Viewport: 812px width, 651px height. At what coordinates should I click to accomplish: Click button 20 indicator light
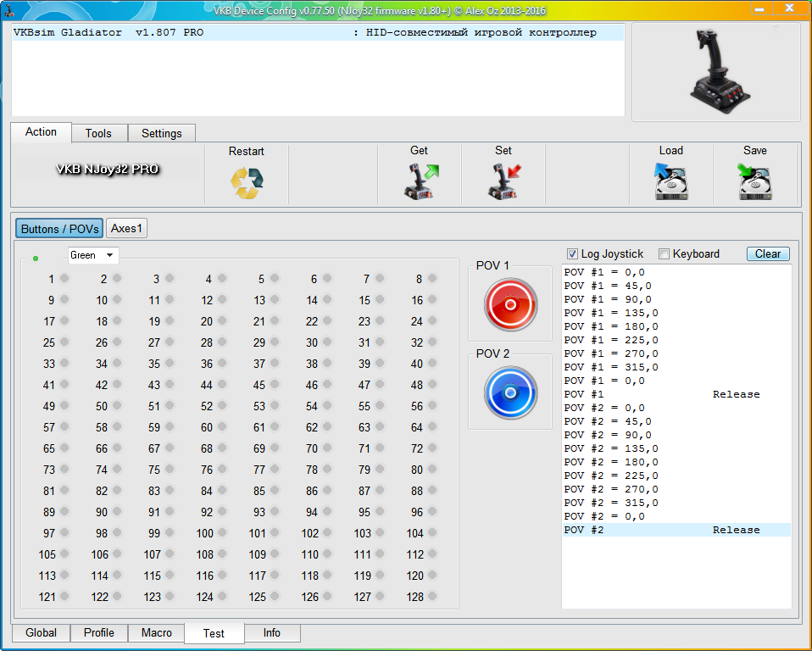click(222, 320)
